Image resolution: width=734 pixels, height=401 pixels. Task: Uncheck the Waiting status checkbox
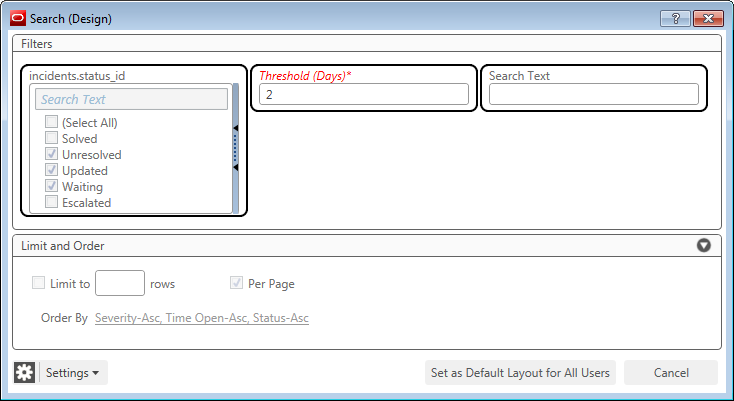[51, 187]
